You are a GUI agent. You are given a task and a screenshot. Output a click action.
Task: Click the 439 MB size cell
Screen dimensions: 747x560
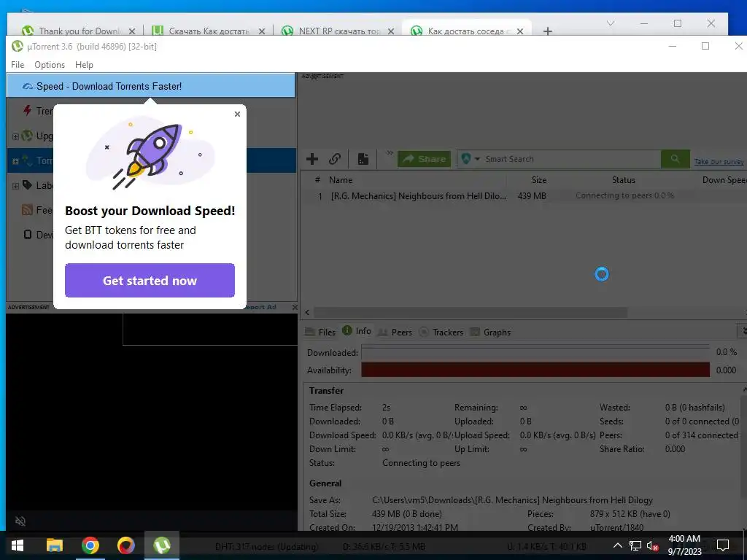532,195
